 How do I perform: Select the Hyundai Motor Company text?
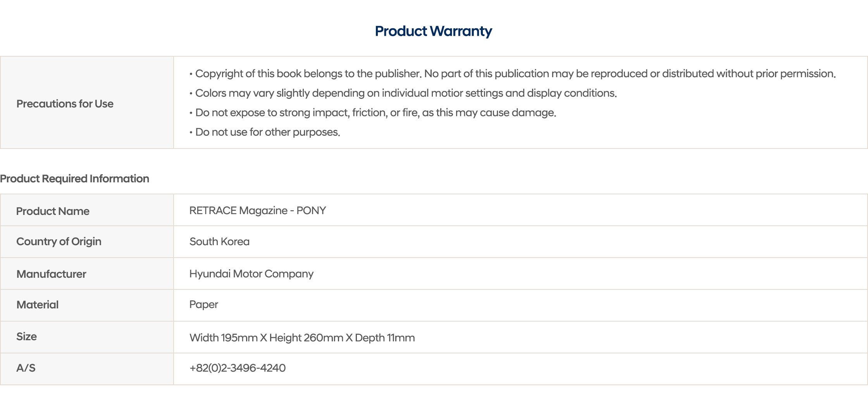coord(251,273)
